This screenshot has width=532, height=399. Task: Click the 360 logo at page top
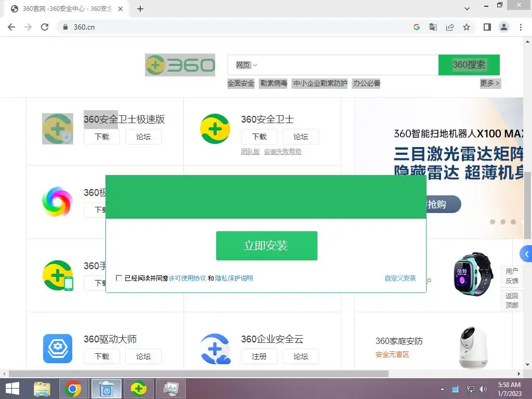tap(180, 65)
